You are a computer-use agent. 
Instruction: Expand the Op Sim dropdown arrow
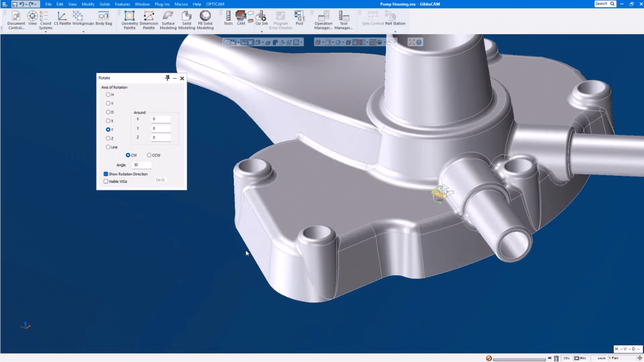262,32
